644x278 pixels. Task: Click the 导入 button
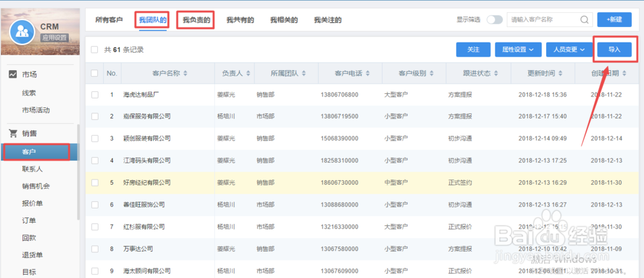[614, 50]
